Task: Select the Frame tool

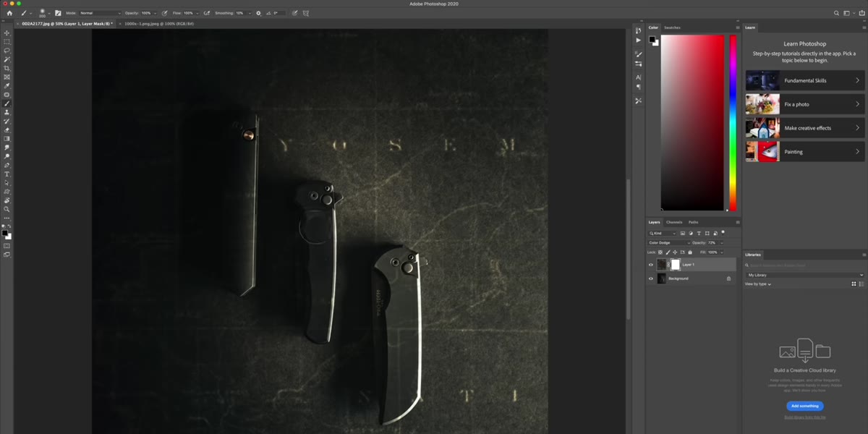Action: pos(7,77)
